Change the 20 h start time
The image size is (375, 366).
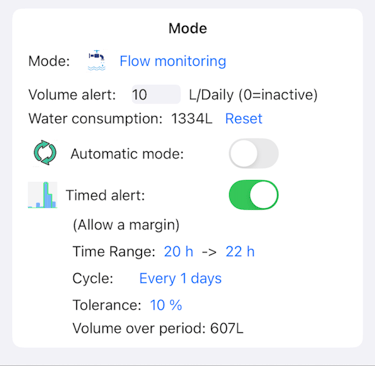tap(178, 251)
